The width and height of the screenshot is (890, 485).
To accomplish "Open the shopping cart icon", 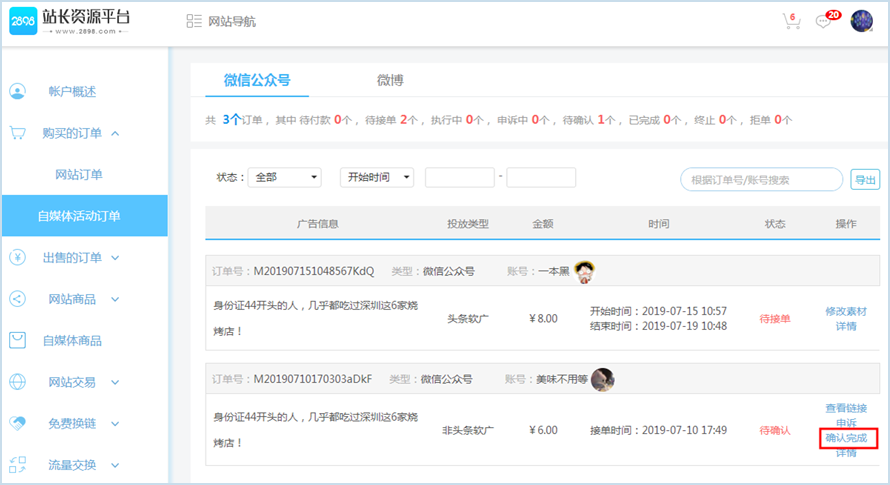I will tap(790, 22).
